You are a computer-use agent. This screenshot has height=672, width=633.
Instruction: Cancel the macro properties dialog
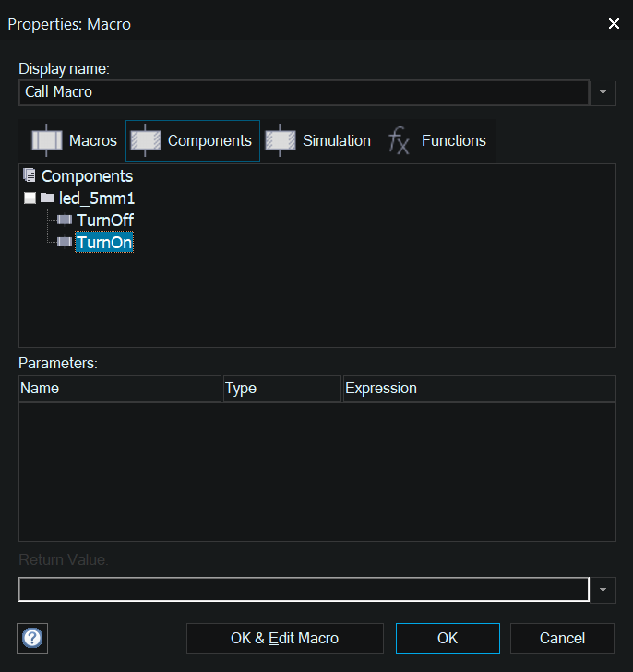562,638
